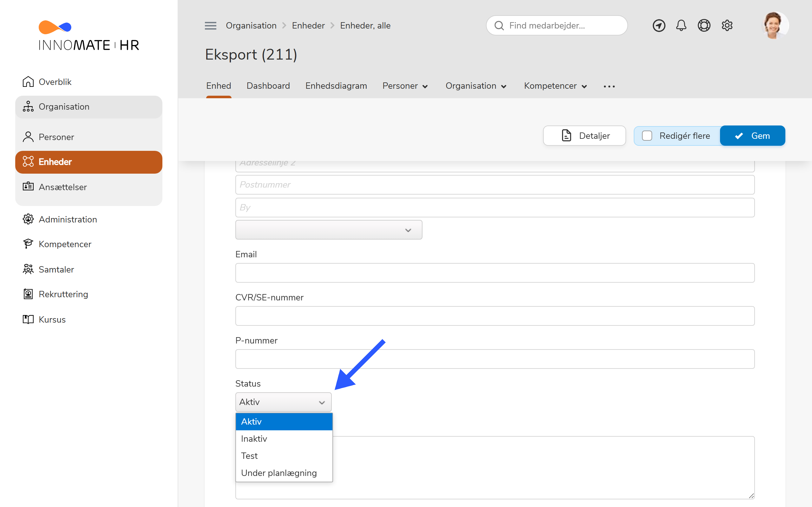
Task: Switch to the Enhedsdiagram tab
Action: pos(336,86)
